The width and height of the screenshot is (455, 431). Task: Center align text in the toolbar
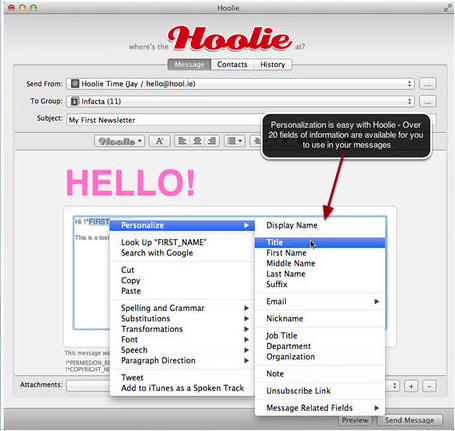point(197,141)
